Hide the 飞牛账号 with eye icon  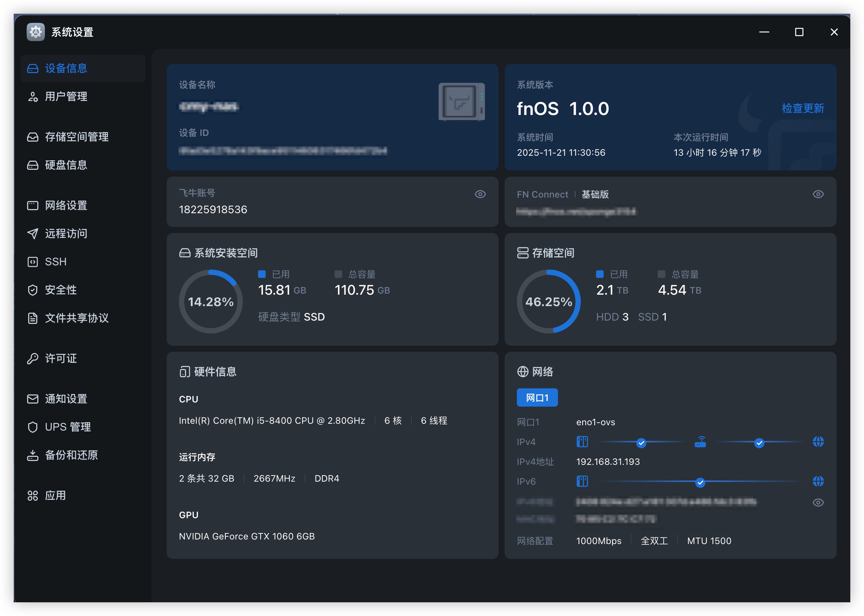pos(480,195)
